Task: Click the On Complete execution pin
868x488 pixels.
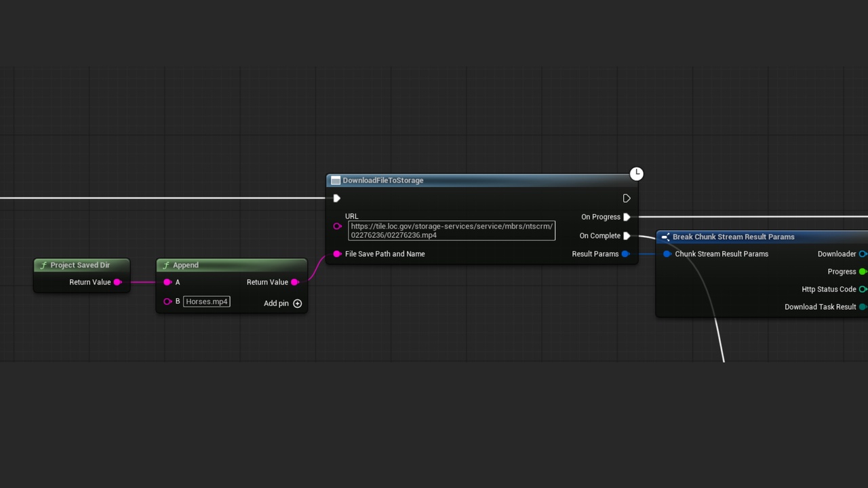Action: click(x=627, y=236)
